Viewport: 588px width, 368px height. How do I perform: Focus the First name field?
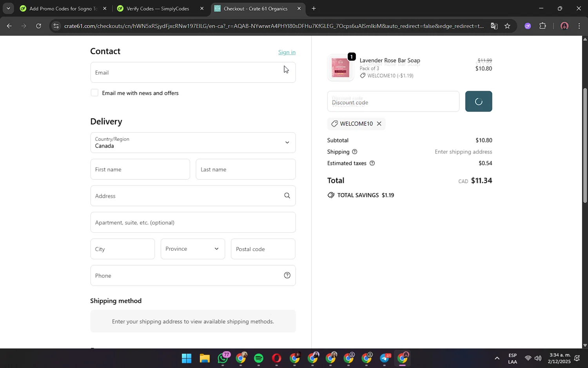click(x=140, y=169)
